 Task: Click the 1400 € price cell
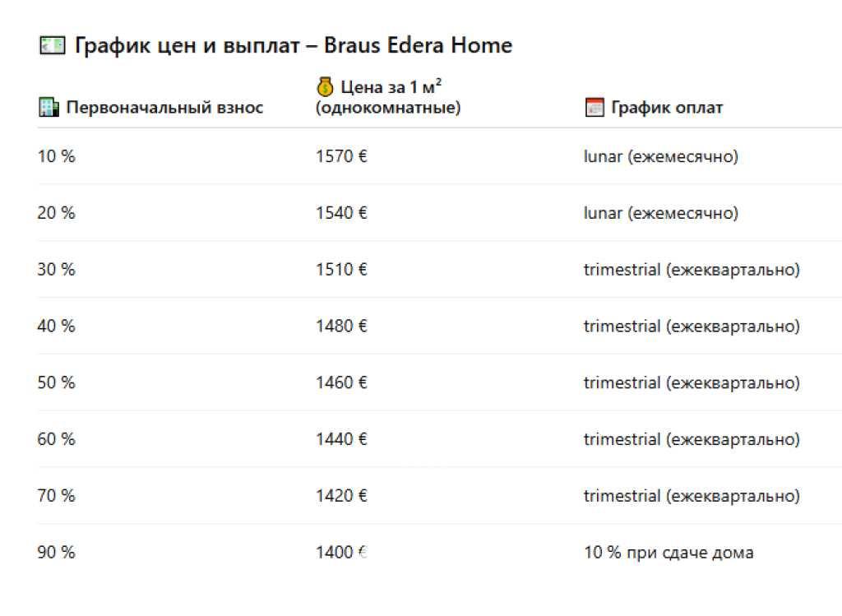coord(341,553)
